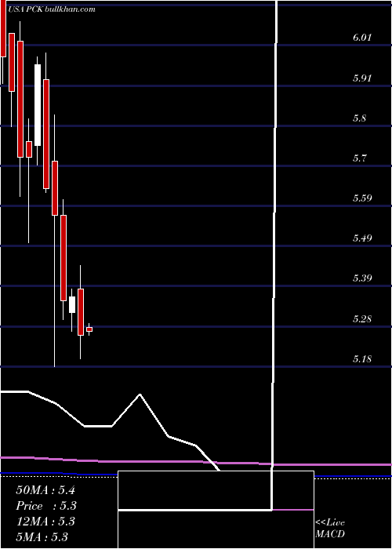Image resolution: width=392 pixels, height=549 pixels.
Task: Click the 5.28 price axis label
Action: click(361, 319)
